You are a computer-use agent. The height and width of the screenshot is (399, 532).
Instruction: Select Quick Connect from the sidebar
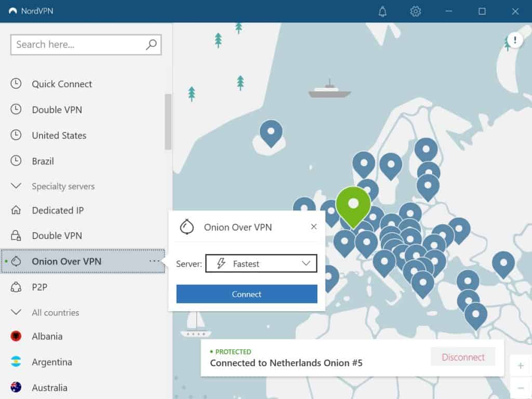tap(62, 84)
